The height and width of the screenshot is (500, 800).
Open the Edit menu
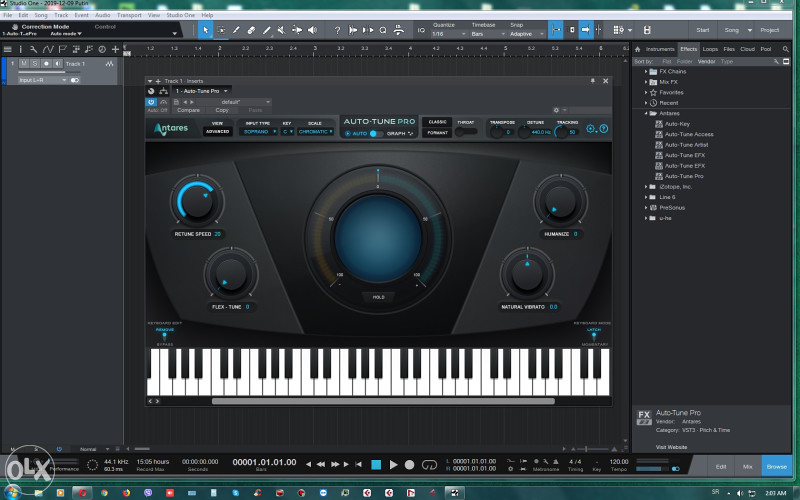[x=23, y=15]
